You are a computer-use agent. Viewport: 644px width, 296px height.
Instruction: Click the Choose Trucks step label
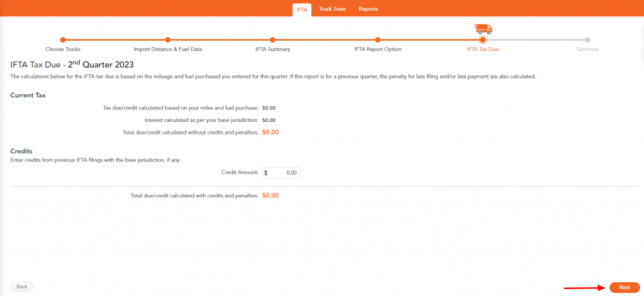point(63,49)
